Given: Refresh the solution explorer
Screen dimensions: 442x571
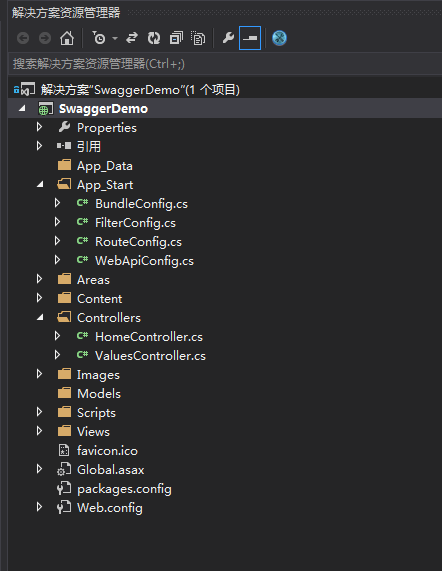Looking at the screenshot, I should pos(154,38).
